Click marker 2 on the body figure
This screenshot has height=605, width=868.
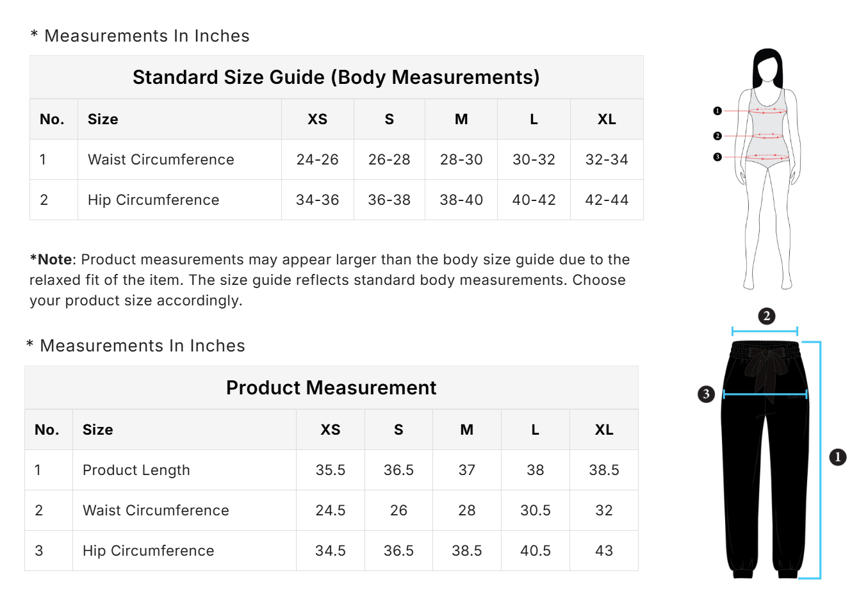click(x=717, y=136)
